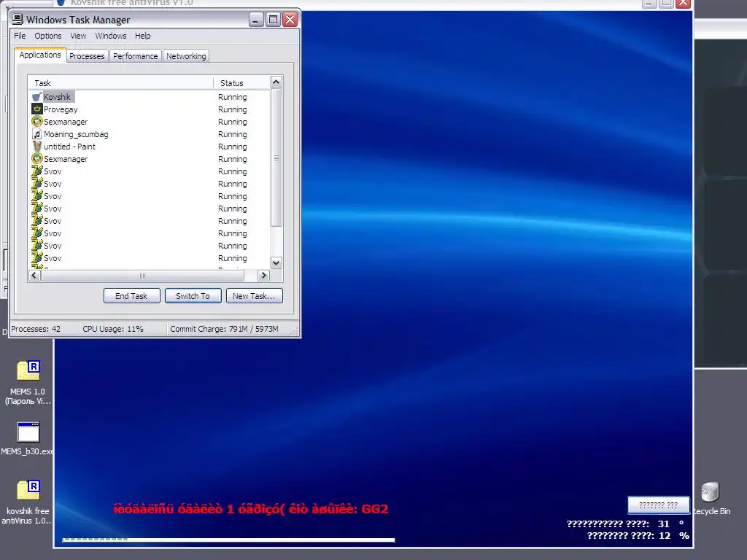Click the task list scroll up arrow
Image resolution: width=747 pixels, height=560 pixels.
click(276, 82)
